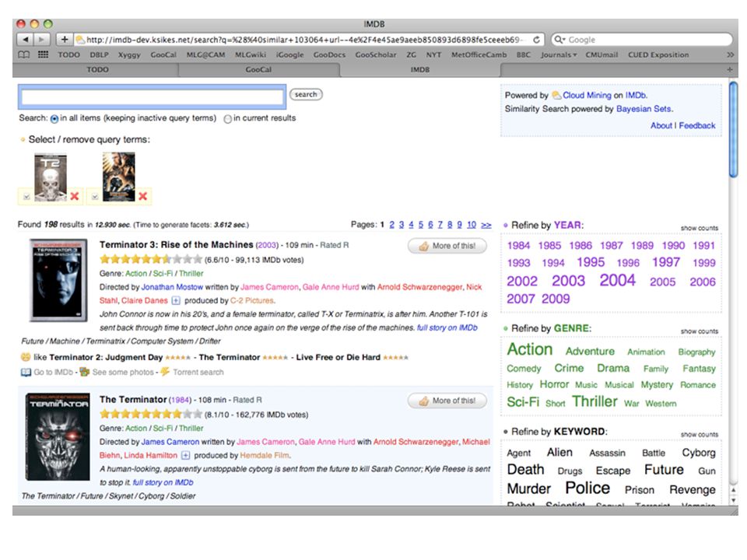Show counts for GENRE facet
This screenshot has height=560, width=747.
699,331
